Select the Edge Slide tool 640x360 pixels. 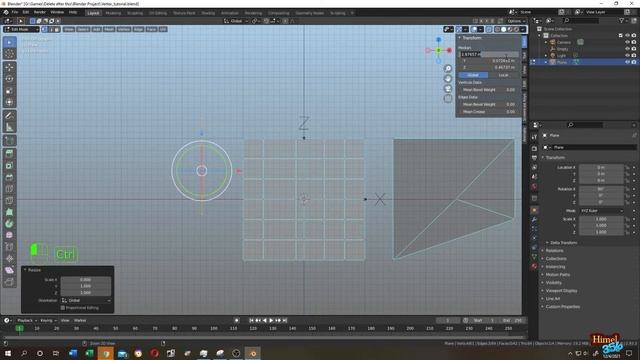(9, 247)
